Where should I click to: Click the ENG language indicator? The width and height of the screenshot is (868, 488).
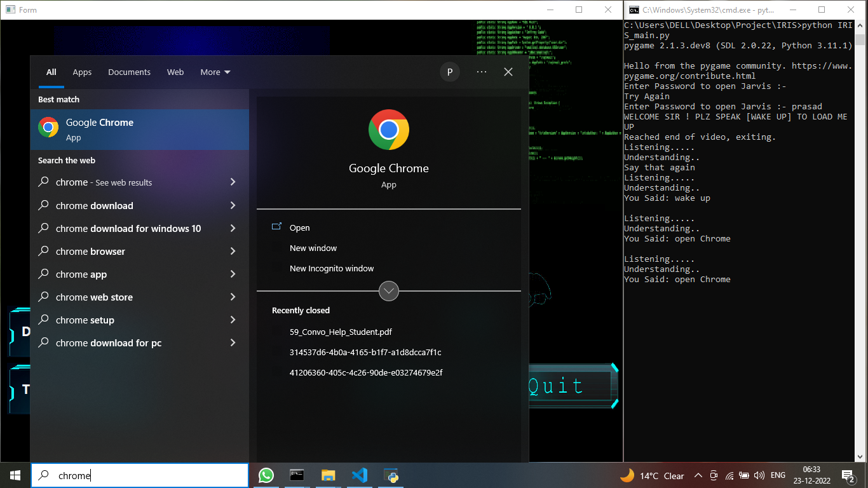778,475
